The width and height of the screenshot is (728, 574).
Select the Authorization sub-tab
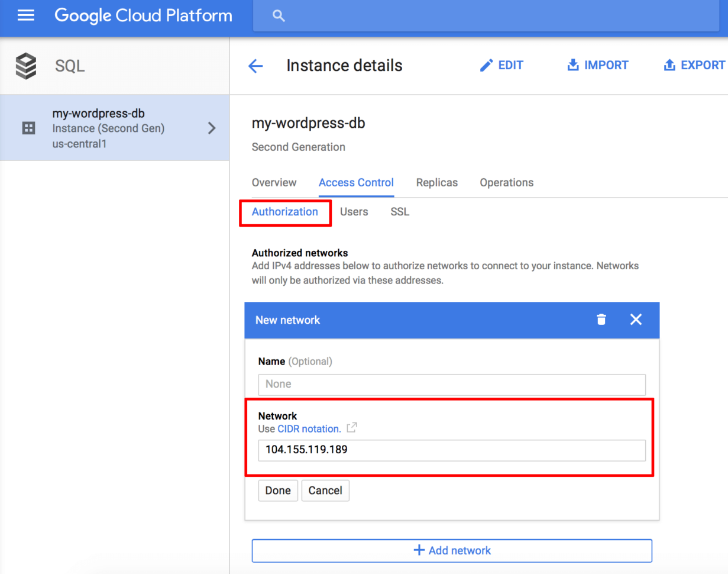[285, 212]
